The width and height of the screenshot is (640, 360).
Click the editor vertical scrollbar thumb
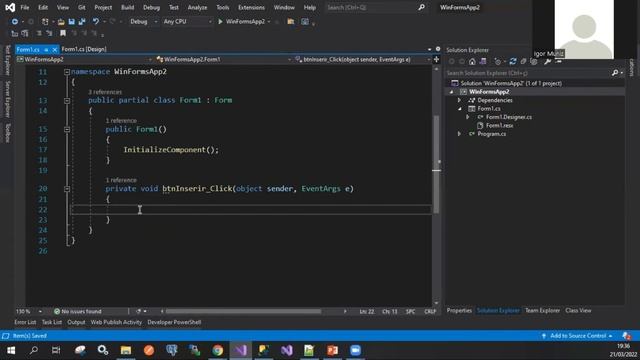point(436,164)
